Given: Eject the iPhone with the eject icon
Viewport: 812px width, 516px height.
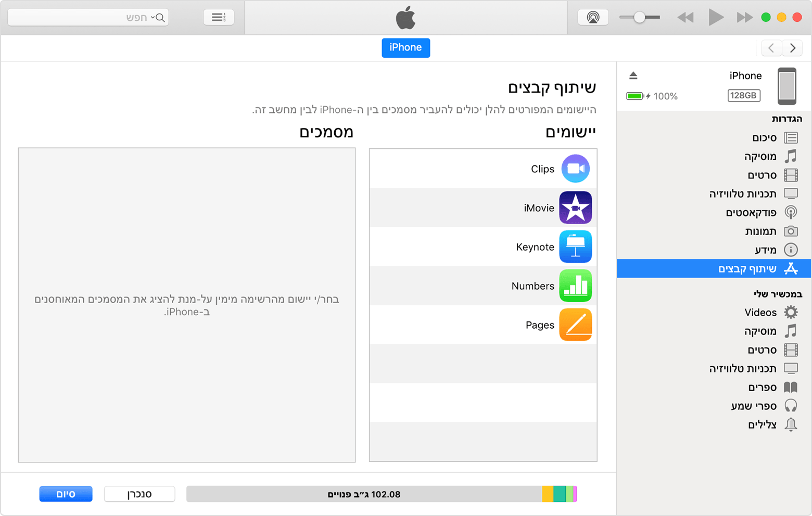Looking at the screenshot, I should pos(633,75).
